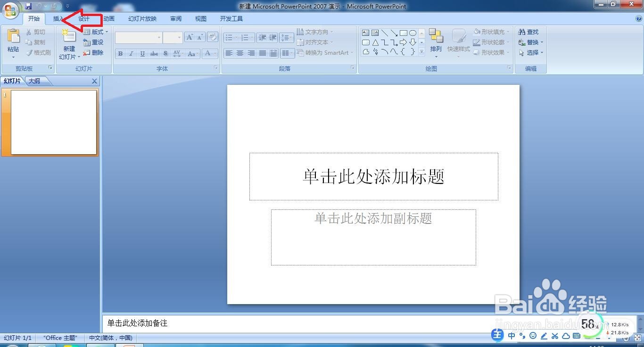The image size is (644, 347).
Task: Pick the right block arrow shape
Action: point(404,42)
